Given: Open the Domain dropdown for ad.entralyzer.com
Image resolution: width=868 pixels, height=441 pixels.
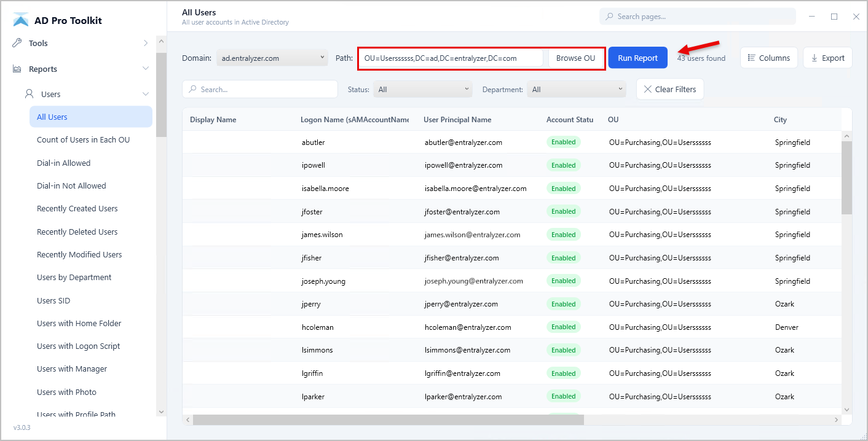Looking at the screenshot, I should click(x=272, y=57).
